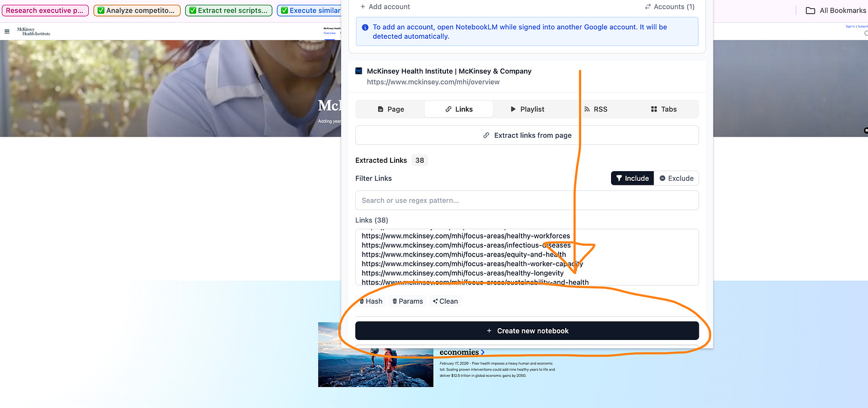868x408 pixels.
Task: Select the Links tab
Action: (x=458, y=109)
